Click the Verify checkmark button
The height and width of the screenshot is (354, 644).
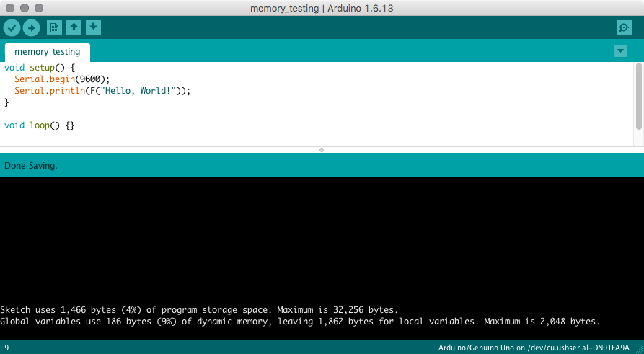pos(12,28)
